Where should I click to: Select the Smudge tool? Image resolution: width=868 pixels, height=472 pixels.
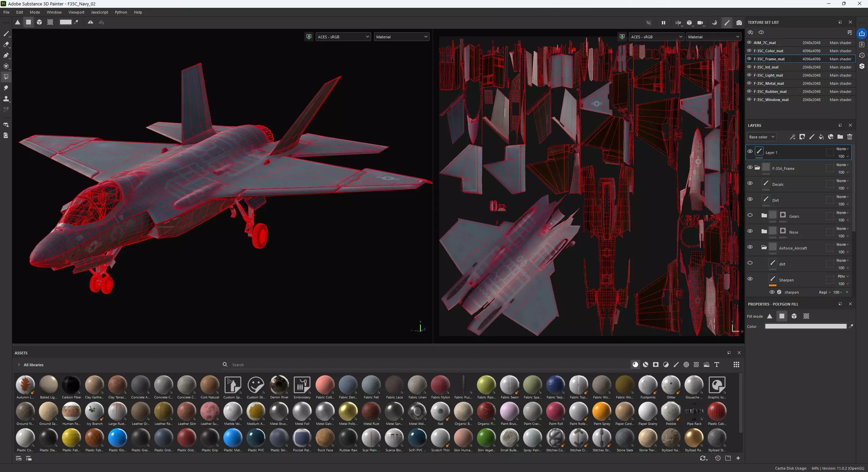pos(6,88)
